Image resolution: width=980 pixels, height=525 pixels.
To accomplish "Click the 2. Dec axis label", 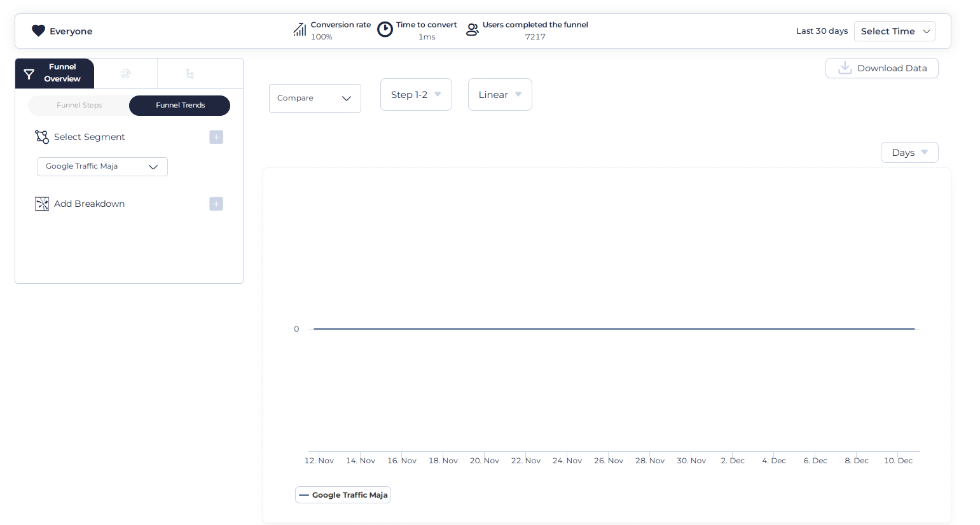I will (x=733, y=461).
